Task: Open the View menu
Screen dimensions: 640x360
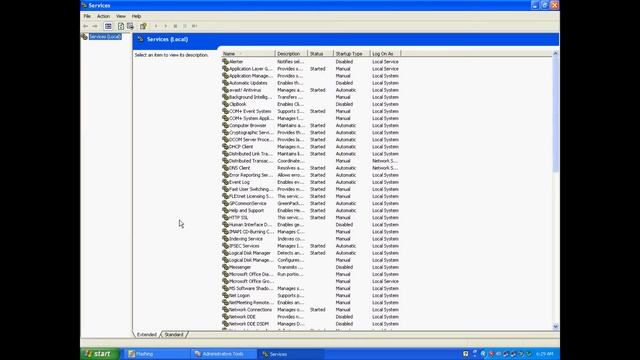Action: point(121,16)
